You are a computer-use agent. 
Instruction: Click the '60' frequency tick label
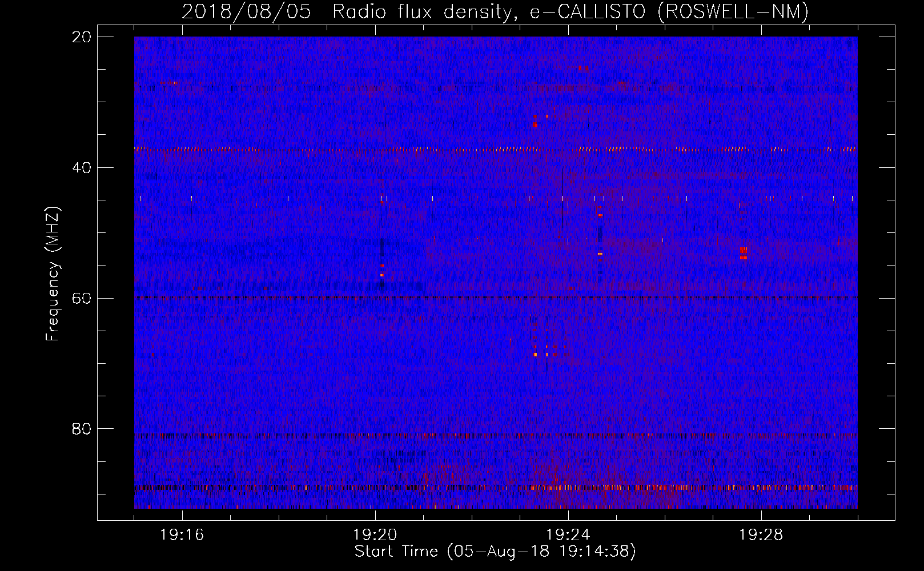[82, 298]
